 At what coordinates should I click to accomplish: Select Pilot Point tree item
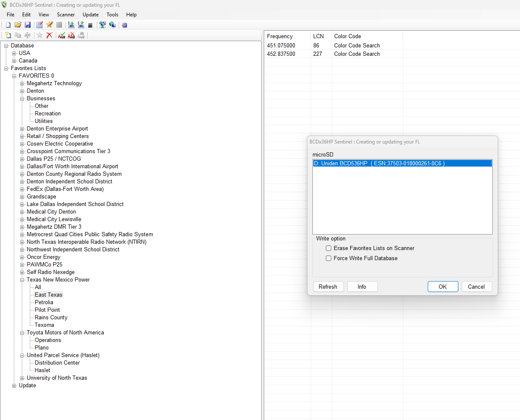click(x=47, y=310)
